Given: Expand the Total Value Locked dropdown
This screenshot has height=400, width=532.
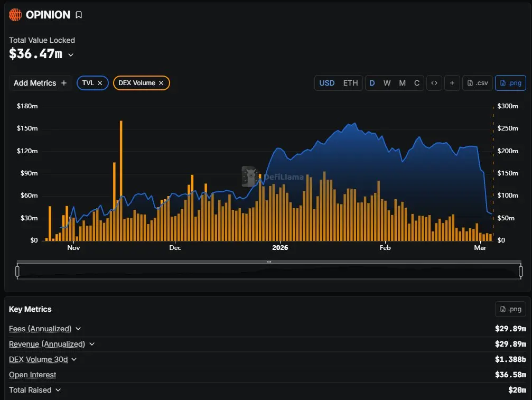Looking at the screenshot, I should tap(71, 54).
